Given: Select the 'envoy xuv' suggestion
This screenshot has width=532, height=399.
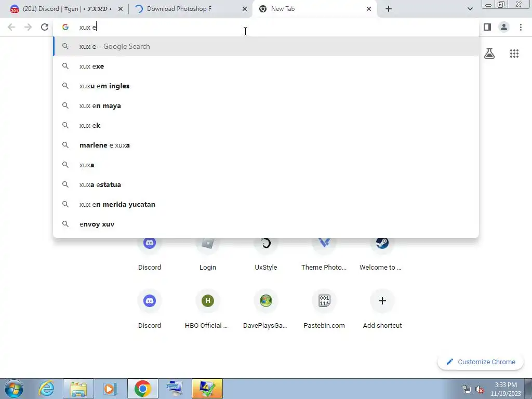Looking at the screenshot, I should pos(266,224).
